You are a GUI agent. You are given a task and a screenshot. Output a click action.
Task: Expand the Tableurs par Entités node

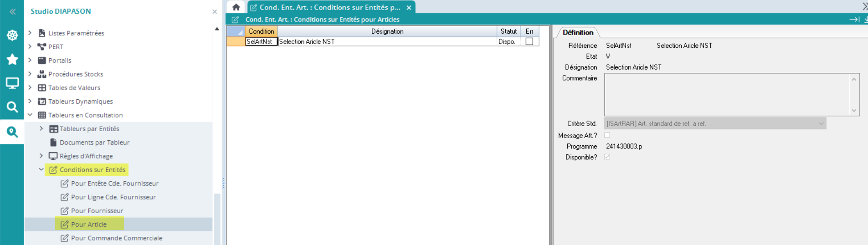pyautogui.click(x=41, y=129)
